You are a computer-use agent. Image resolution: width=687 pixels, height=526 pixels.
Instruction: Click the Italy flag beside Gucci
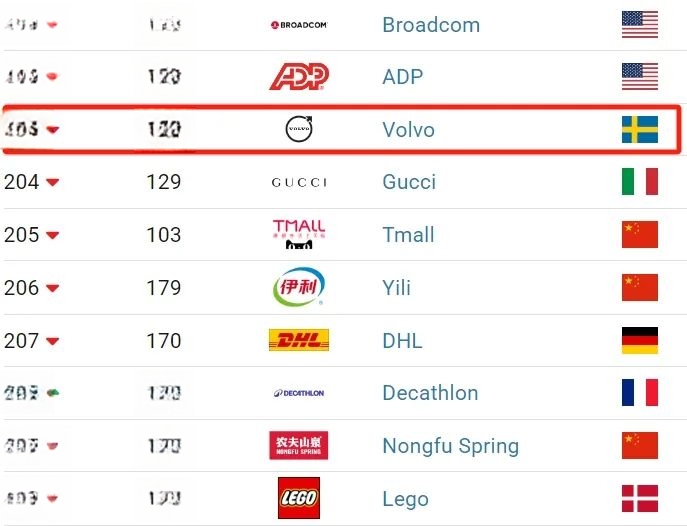coord(640,181)
